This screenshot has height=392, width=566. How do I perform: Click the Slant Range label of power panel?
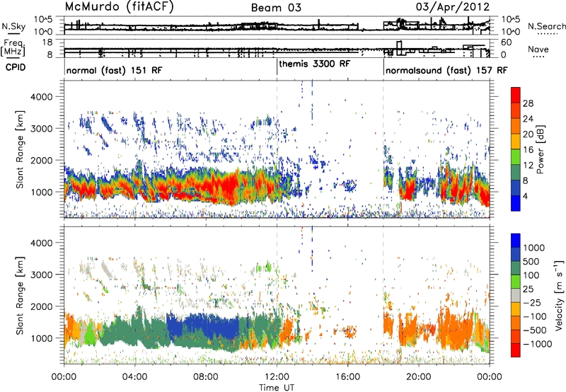(21, 149)
